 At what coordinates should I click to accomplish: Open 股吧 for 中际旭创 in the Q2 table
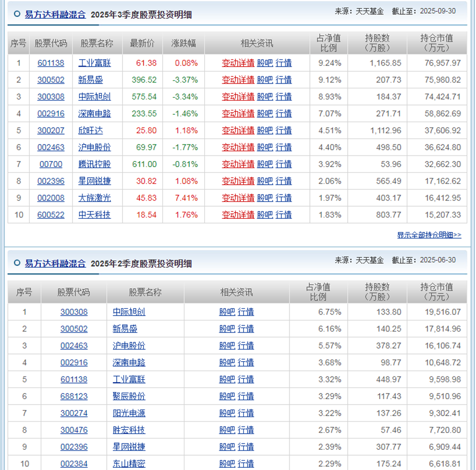click(227, 312)
